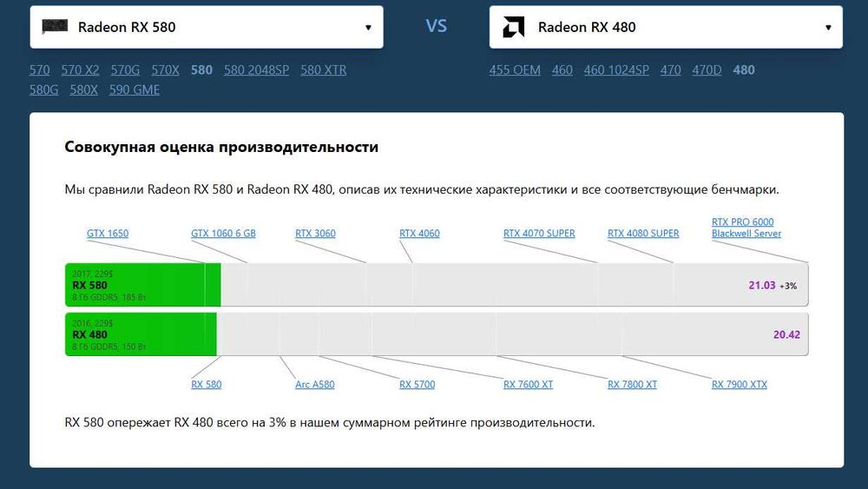868x489 pixels.
Task: Click the Arc A580 chart label
Action: tap(314, 384)
